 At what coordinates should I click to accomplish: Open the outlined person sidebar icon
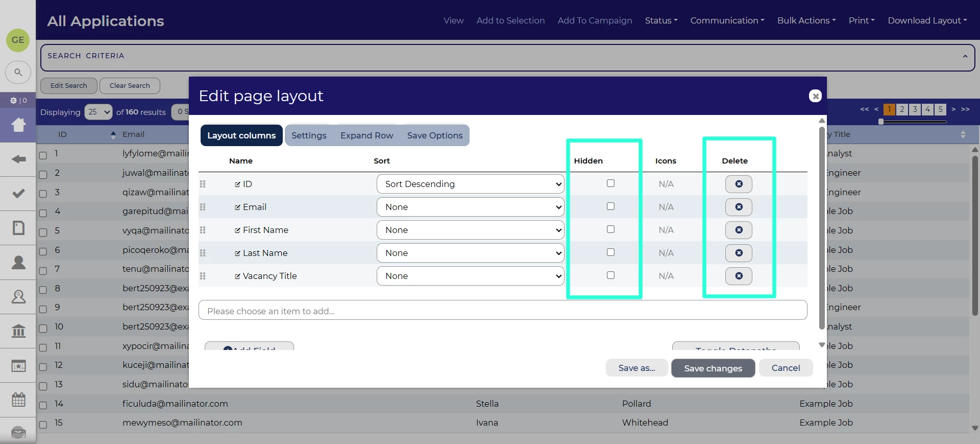click(18, 296)
